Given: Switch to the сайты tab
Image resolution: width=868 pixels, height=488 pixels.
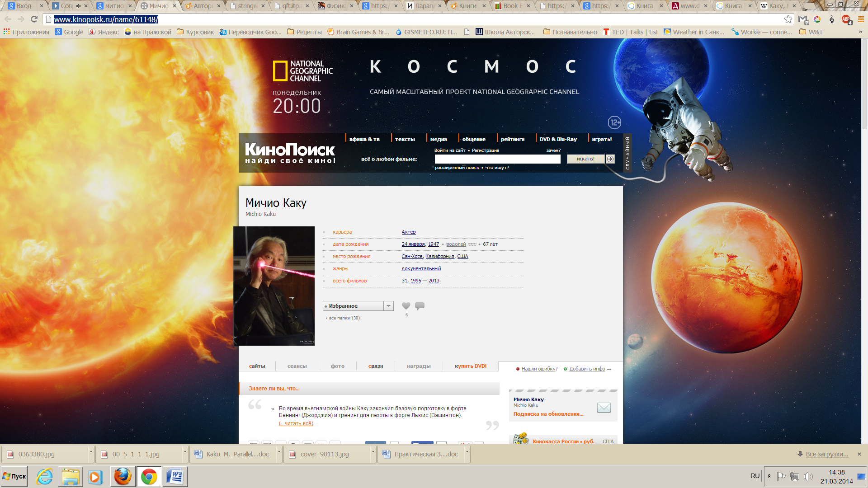Looking at the screenshot, I should click(257, 366).
